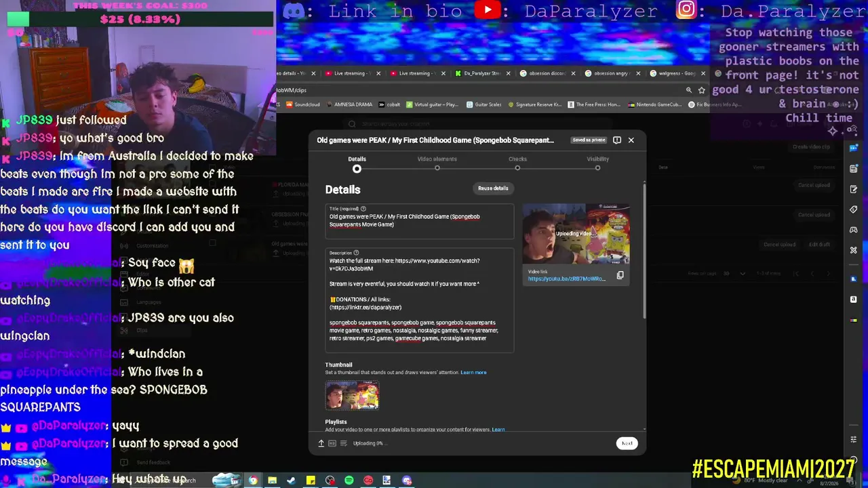
Task: Open Chrome from the taskbar
Action: click(253, 481)
